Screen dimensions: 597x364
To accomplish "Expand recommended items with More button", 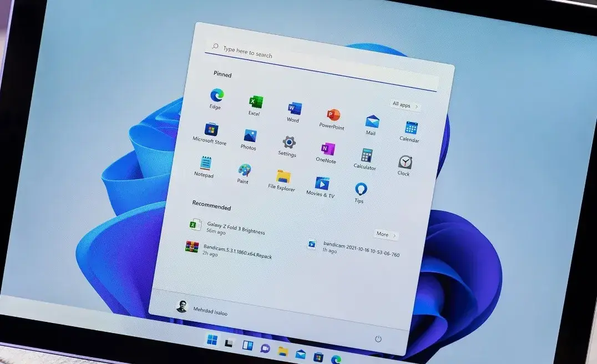I will (x=386, y=235).
